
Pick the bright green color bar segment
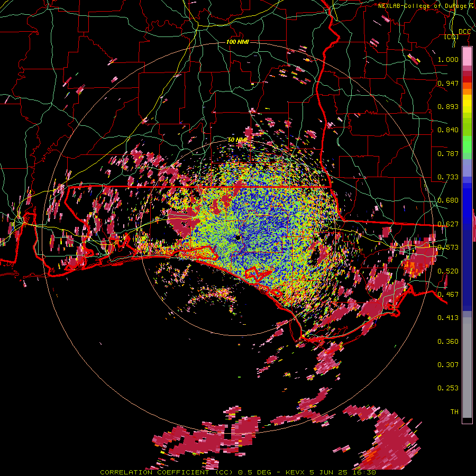467,144
